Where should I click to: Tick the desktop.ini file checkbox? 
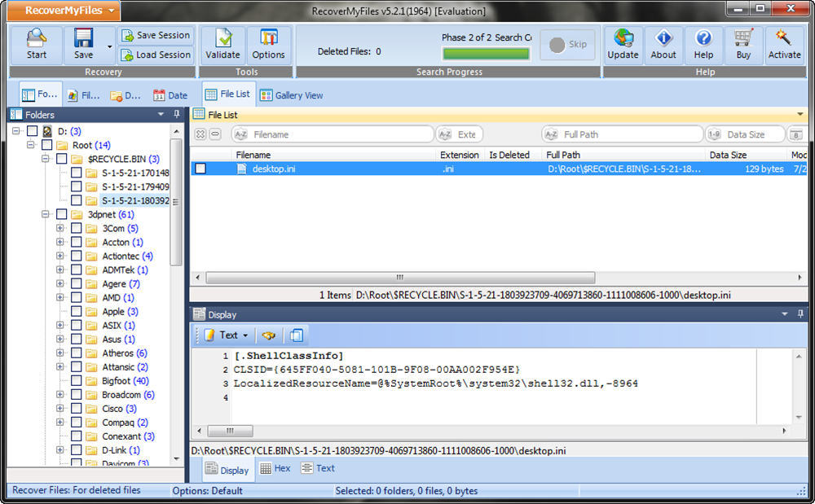point(200,169)
